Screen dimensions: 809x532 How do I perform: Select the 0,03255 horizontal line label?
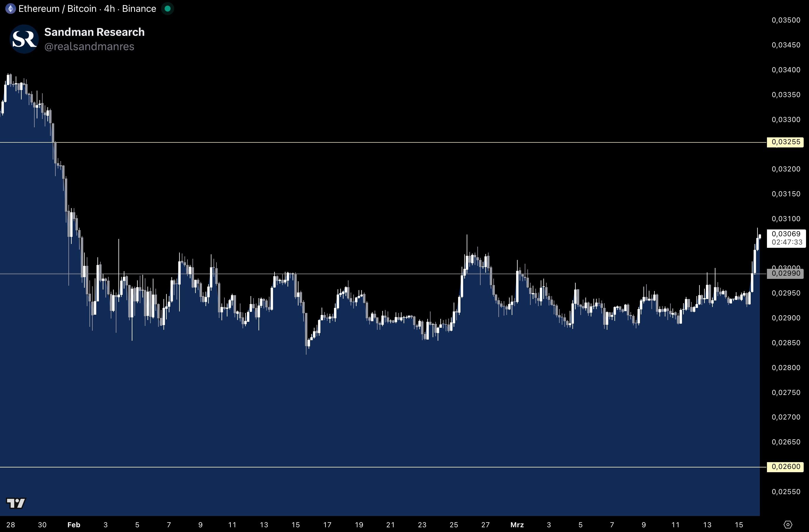(786, 142)
